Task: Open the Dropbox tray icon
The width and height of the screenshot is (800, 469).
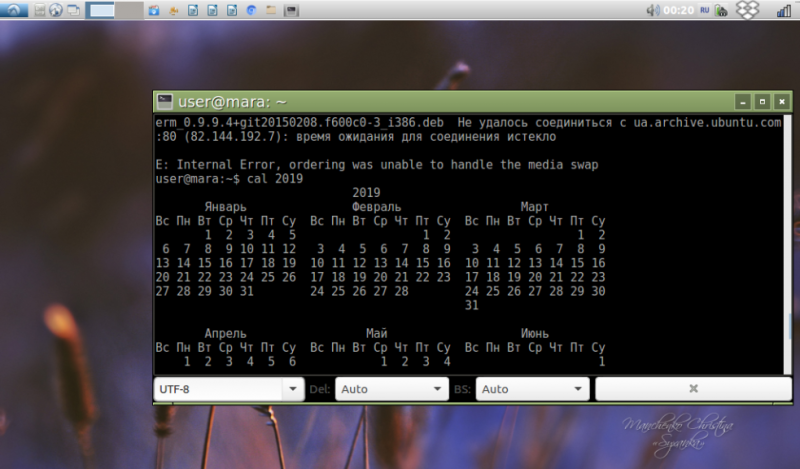Action: (747, 10)
